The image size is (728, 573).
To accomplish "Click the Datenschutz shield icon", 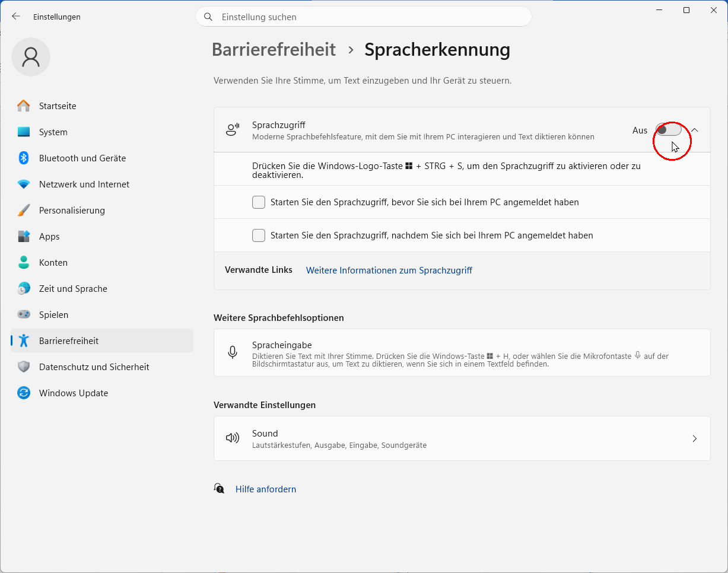I will [x=24, y=367].
